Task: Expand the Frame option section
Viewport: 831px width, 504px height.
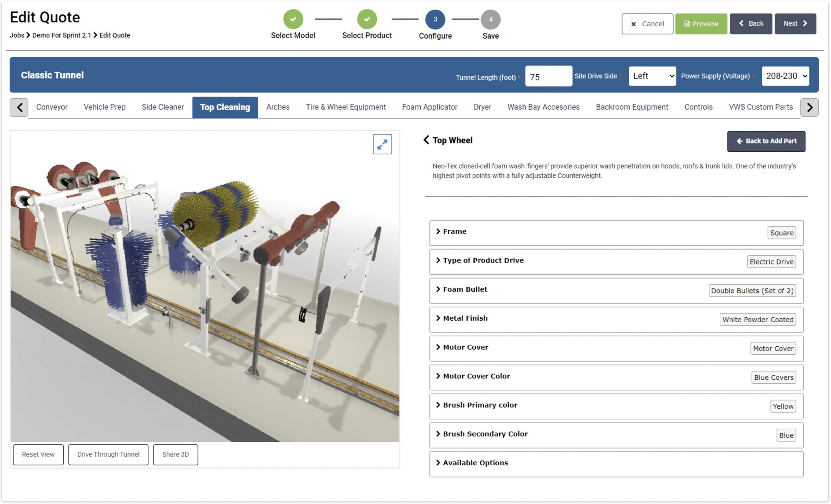Action: coord(454,232)
